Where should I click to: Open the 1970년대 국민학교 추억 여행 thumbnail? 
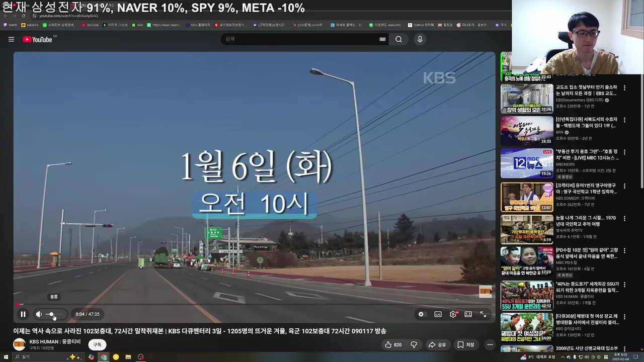[527, 229]
